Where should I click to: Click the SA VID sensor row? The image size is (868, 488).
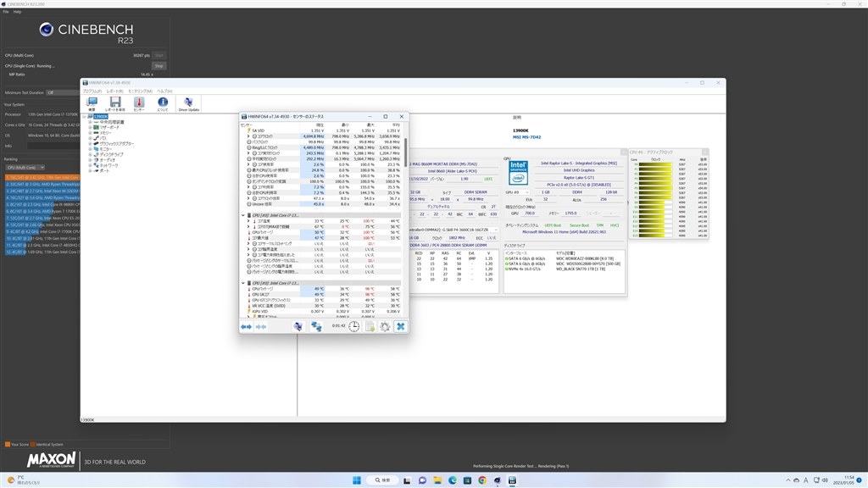323,130
